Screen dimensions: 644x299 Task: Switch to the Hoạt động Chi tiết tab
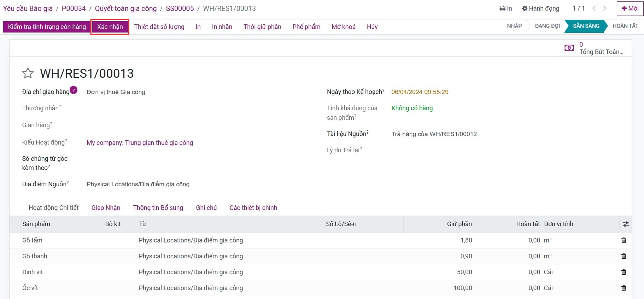click(54, 208)
